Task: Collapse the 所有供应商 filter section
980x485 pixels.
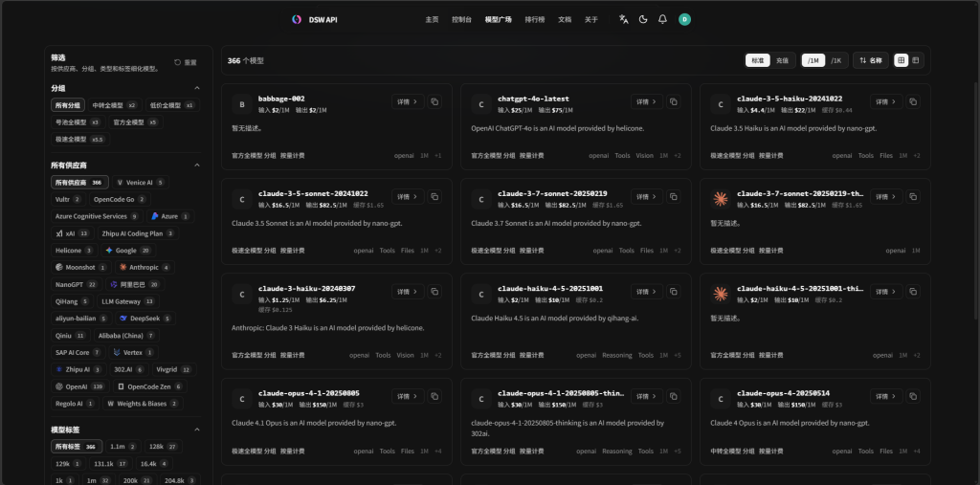Action: coord(197,165)
